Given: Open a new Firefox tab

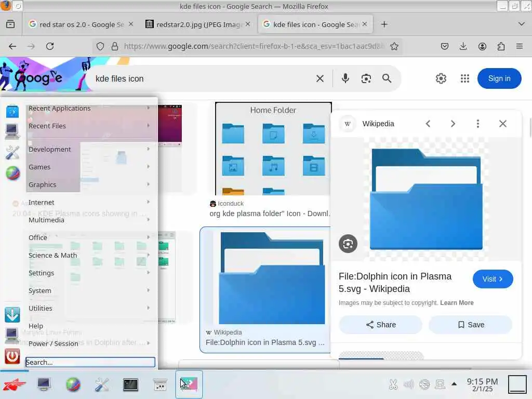Looking at the screenshot, I should point(384,24).
